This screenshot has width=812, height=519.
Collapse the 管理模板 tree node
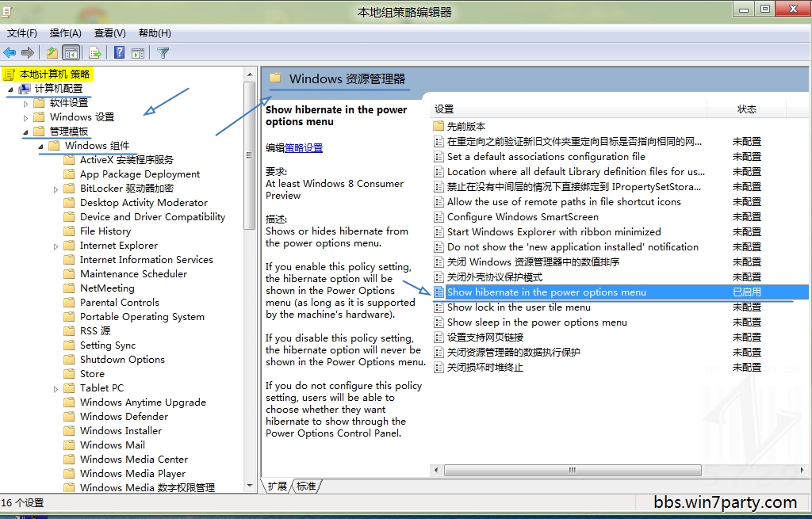coord(25,132)
